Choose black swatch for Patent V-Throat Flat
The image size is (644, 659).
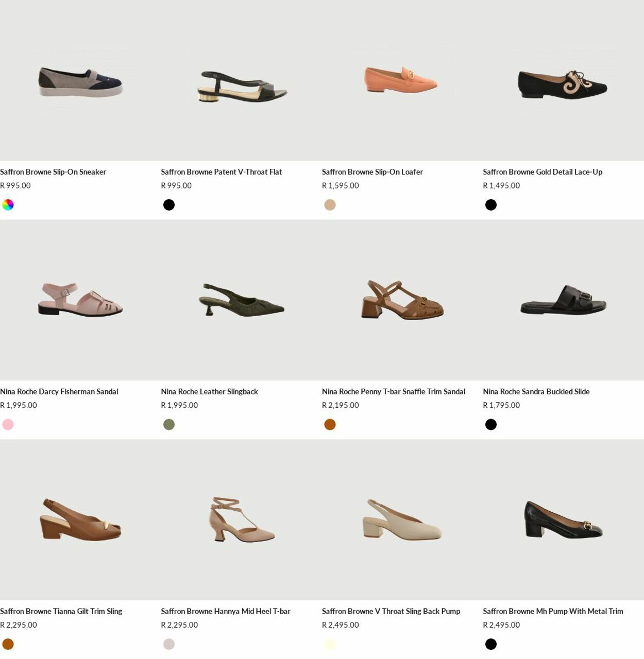pos(169,205)
